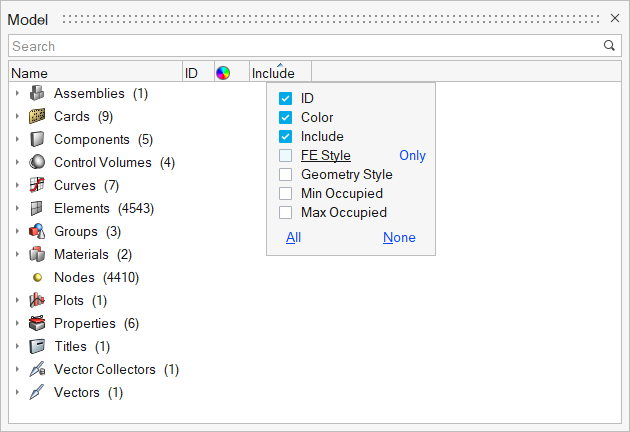This screenshot has height=432, width=630.
Task: Click the Materials icon in list
Action: 37,254
